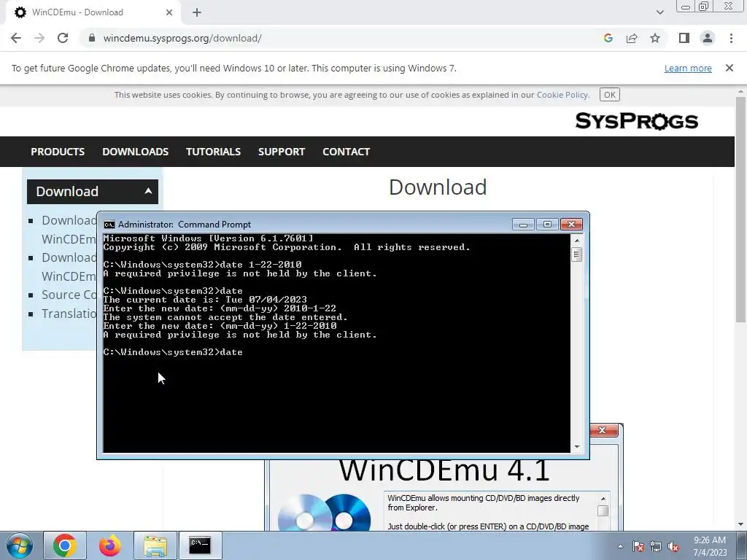
Task: Click the browser page scrollbar thumb
Action: pyautogui.click(x=740, y=209)
